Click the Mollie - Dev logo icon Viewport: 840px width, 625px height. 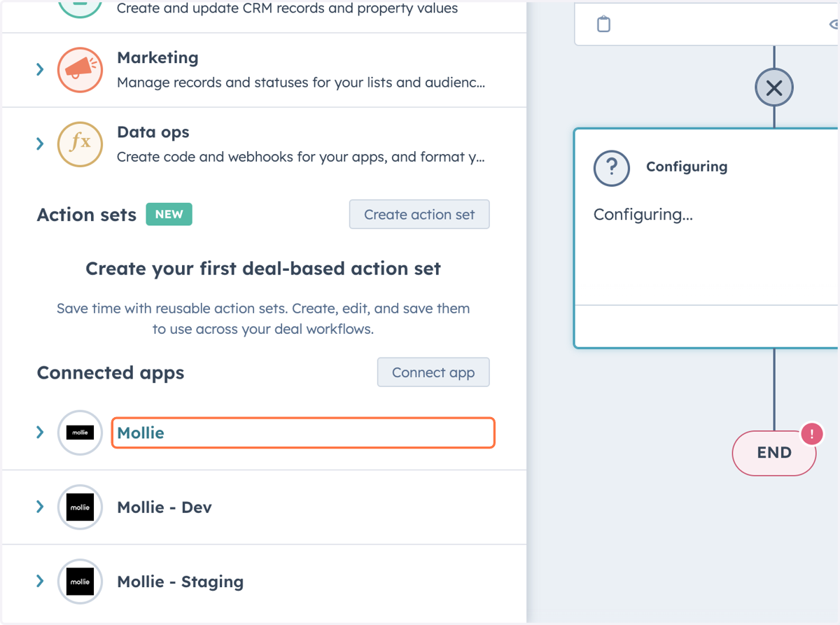click(80, 507)
